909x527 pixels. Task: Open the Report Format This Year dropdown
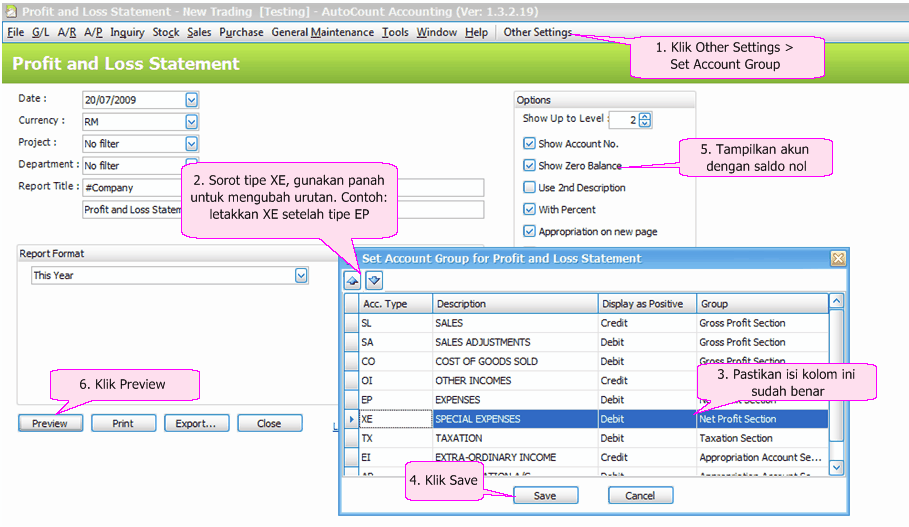coord(301,275)
